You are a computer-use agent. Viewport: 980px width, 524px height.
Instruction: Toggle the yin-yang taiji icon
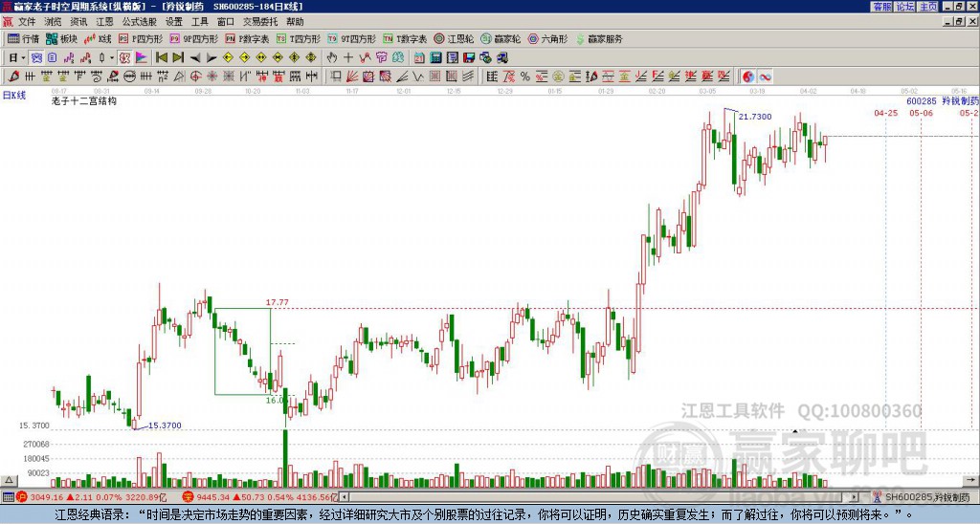748,76
